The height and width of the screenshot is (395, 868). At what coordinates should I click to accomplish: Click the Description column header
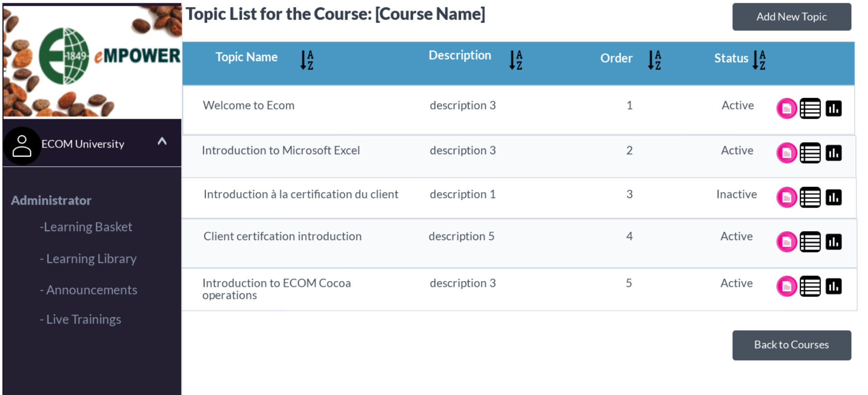pos(460,56)
